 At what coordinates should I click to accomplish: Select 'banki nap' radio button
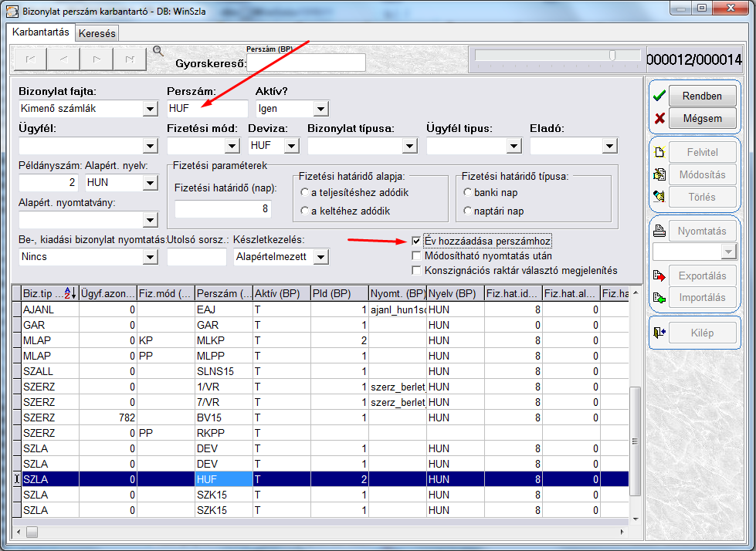coord(468,192)
